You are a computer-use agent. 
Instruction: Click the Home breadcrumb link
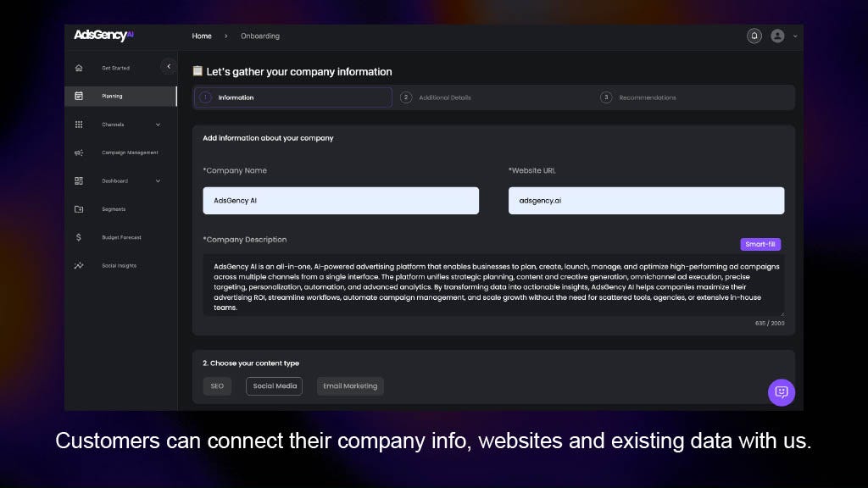tap(202, 36)
